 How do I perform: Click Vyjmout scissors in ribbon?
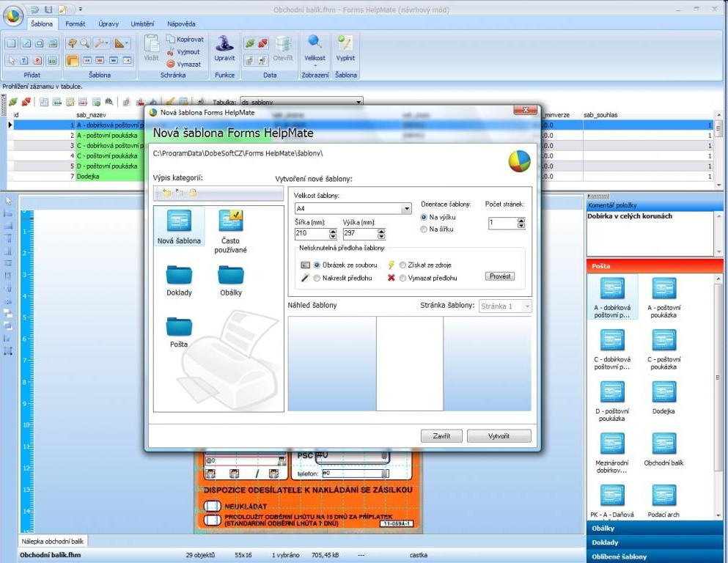click(183, 52)
